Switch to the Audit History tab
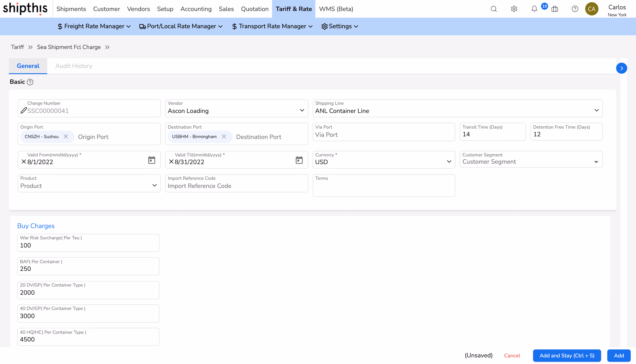 click(74, 66)
